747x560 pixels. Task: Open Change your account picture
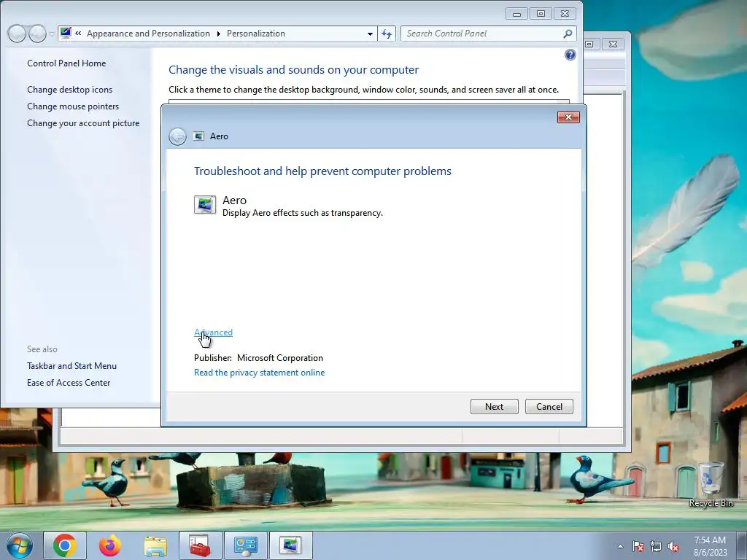tap(83, 122)
